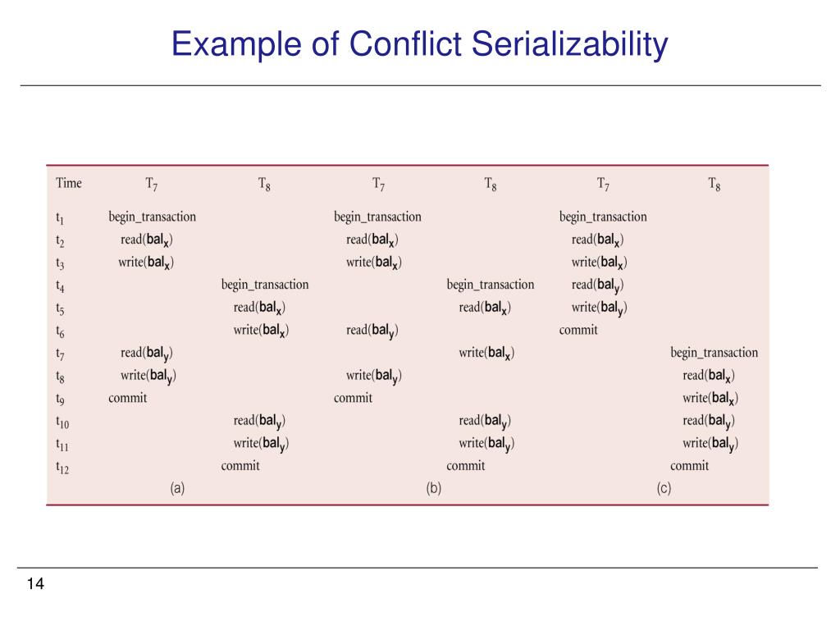
Task: Click T8 header in schedule (b)
Action: tap(491, 185)
